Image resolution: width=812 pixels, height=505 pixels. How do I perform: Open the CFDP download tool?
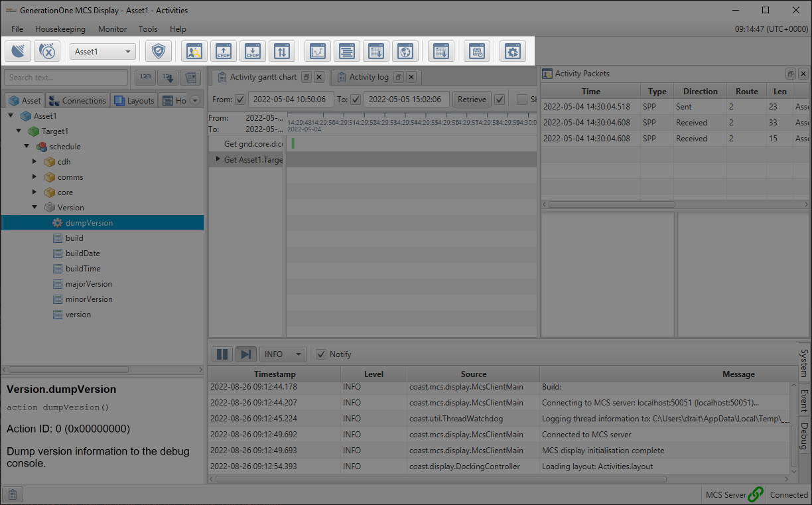pos(252,51)
